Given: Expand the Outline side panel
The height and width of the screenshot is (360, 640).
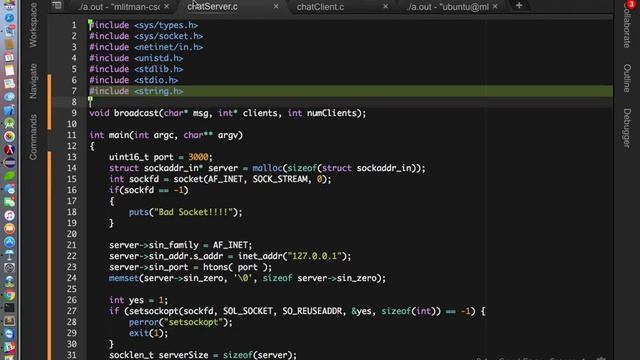Looking at the screenshot, I should pos(627,78).
